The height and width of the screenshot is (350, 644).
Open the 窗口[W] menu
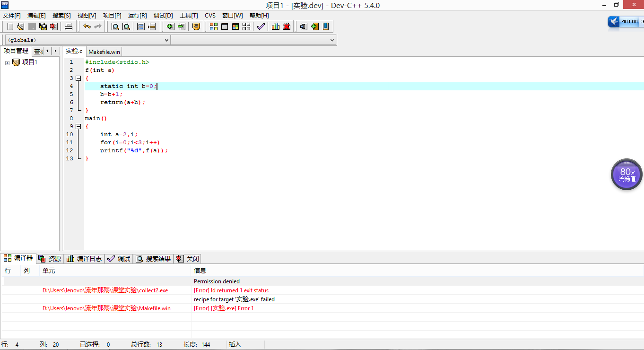(x=232, y=16)
